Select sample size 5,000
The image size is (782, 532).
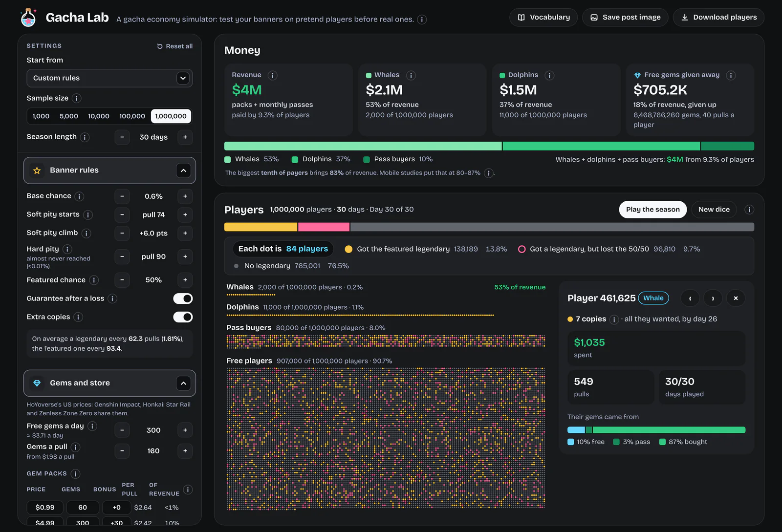click(69, 116)
